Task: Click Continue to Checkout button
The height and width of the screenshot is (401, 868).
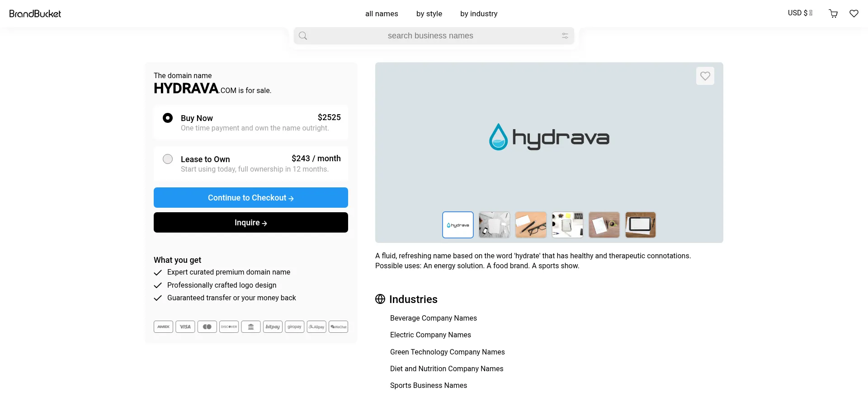Action: (251, 198)
